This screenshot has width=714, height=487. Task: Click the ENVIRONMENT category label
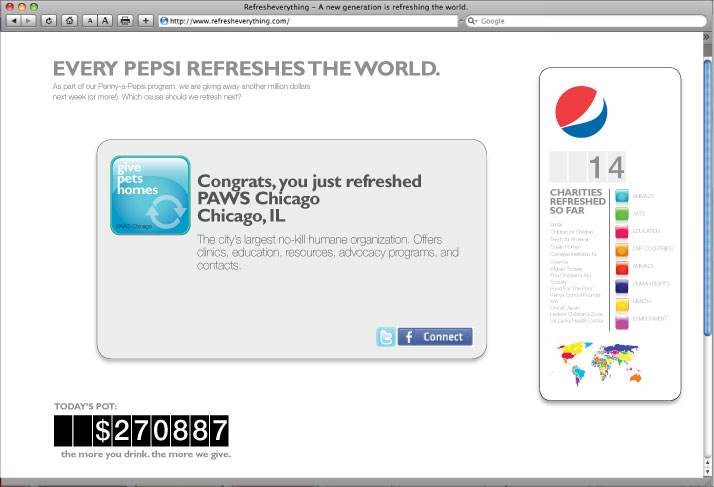650,318
